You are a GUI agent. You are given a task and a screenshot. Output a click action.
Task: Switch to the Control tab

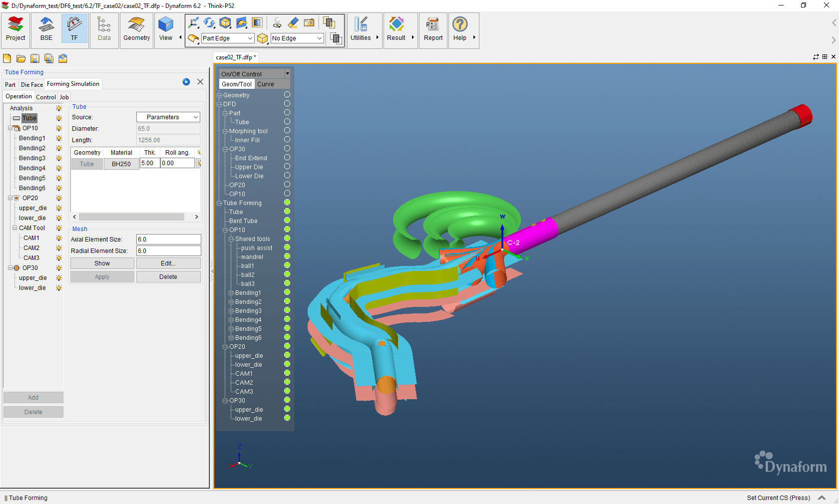pos(45,97)
